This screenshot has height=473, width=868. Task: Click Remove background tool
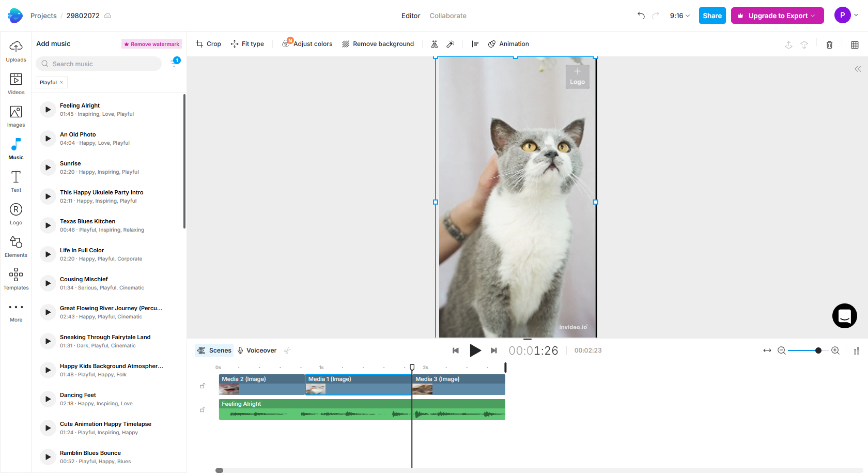(378, 44)
